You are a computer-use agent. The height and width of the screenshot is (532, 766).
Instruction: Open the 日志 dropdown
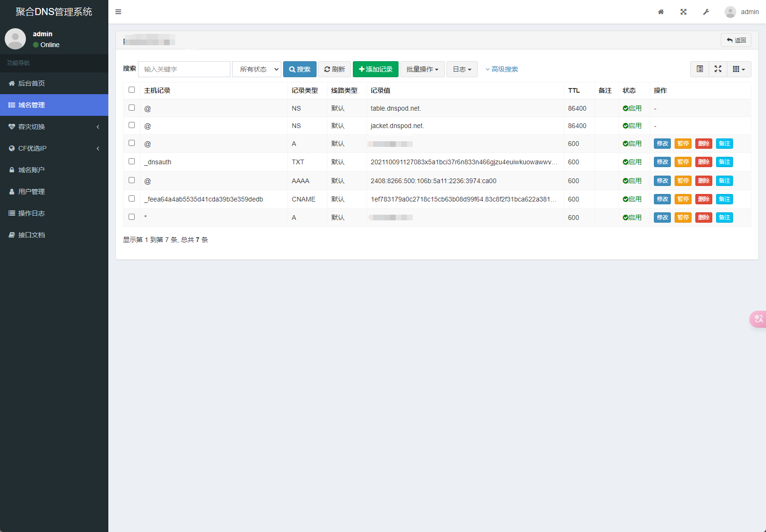point(462,69)
